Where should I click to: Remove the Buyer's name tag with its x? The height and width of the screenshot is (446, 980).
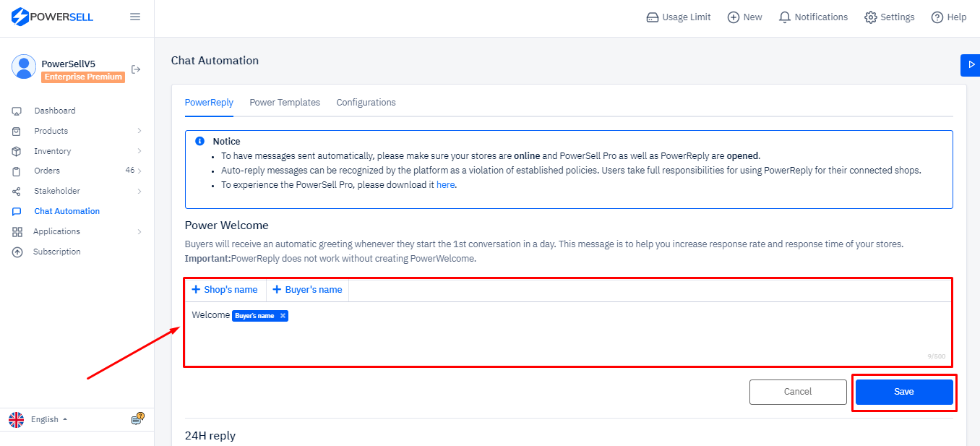click(283, 316)
